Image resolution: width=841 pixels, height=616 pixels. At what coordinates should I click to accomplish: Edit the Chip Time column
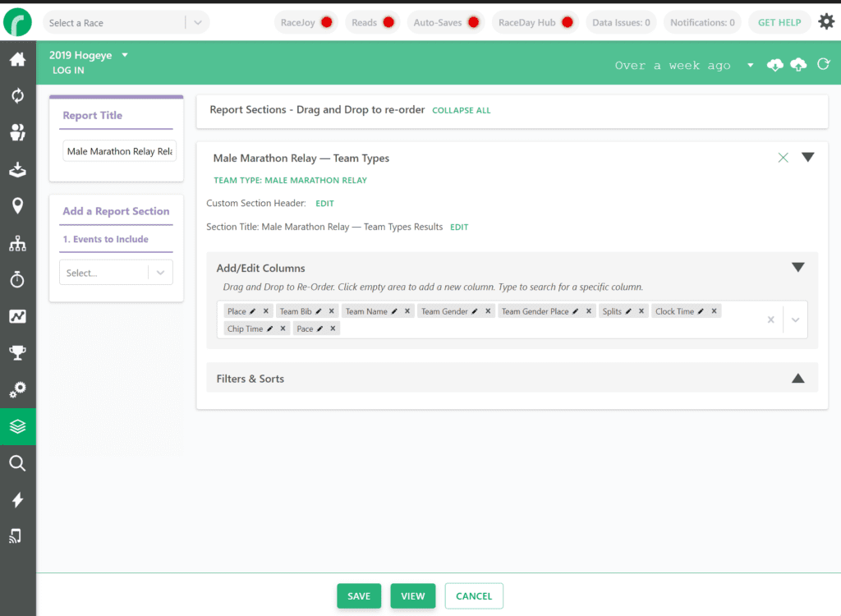pyautogui.click(x=269, y=329)
